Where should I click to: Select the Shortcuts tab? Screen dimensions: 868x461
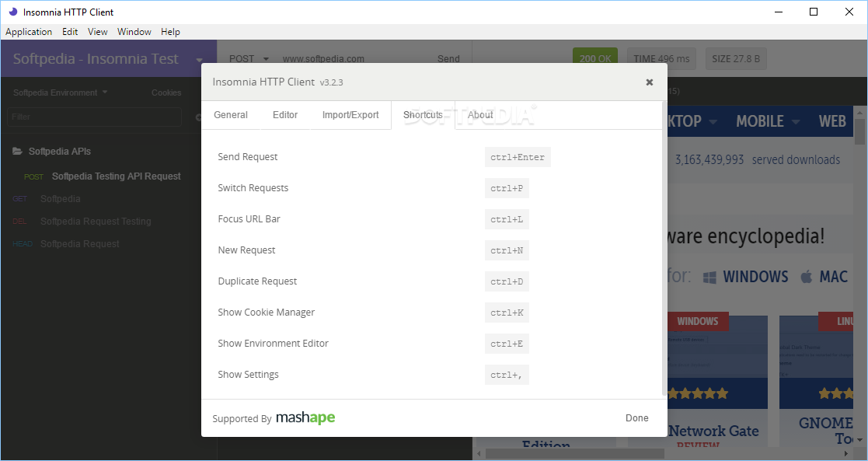tap(423, 115)
